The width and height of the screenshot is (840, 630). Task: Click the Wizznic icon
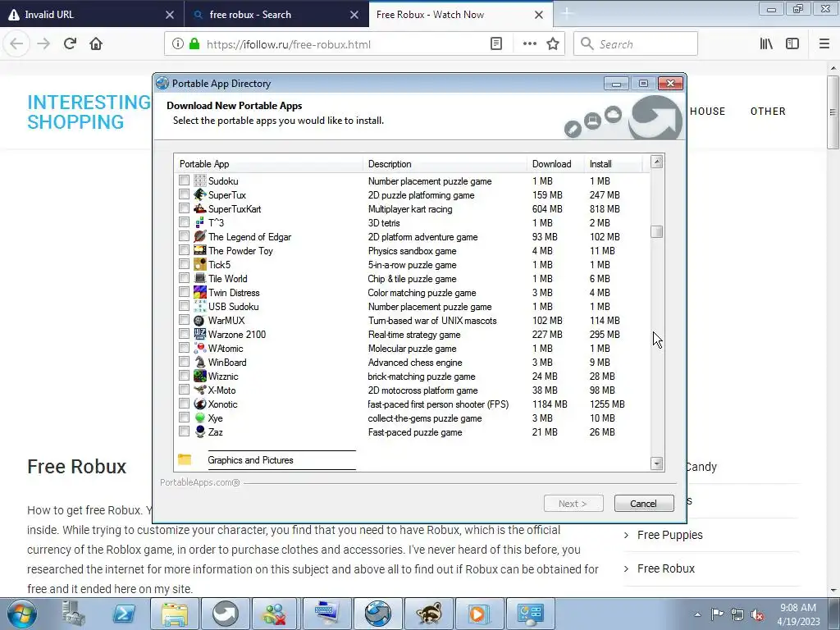[x=200, y=376]
